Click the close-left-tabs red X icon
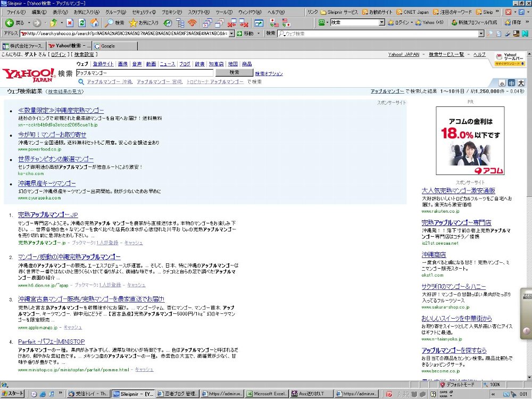This screenshot has height=399, width=532. pos(232,23)
